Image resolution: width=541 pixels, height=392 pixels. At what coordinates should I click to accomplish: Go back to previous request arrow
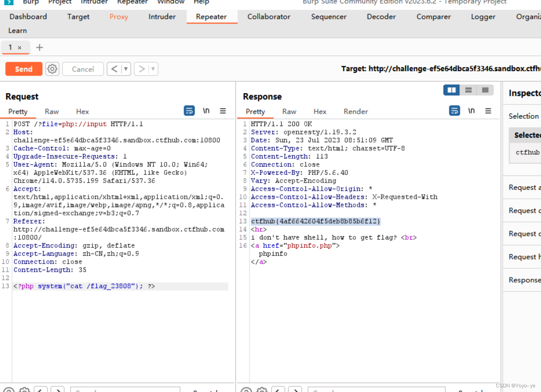tap(114, 69)
